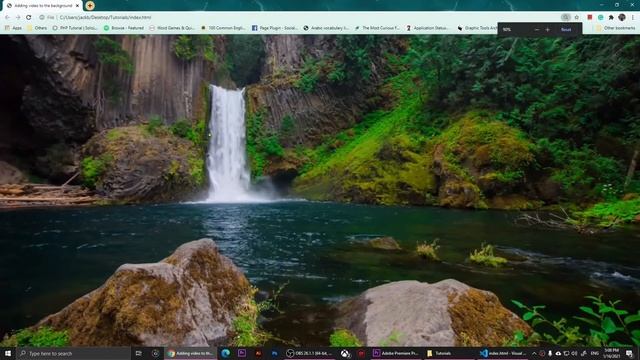
Task: Switch to the Chrome taskbar window
Action: [190, 353]
